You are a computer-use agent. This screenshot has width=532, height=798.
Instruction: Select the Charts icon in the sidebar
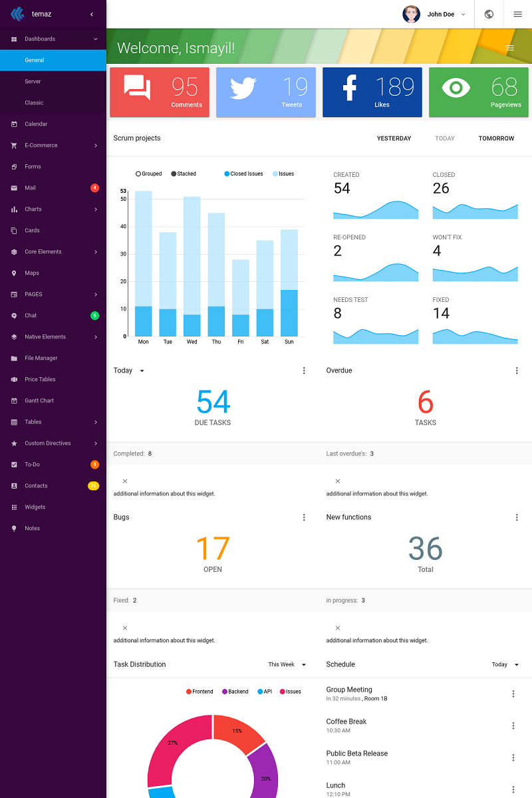coord(13,209)
